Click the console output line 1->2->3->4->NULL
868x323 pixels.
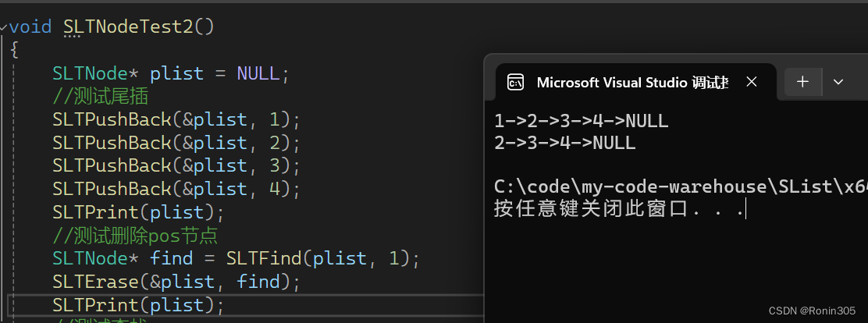[582, 121]
